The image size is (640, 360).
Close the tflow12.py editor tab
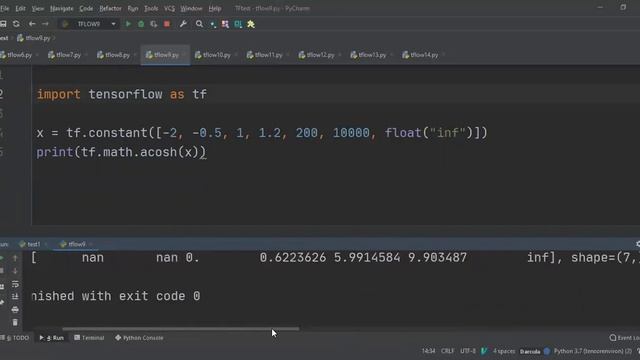(x=340, y=55)
